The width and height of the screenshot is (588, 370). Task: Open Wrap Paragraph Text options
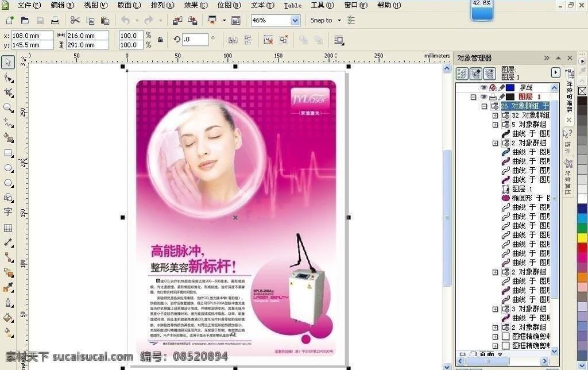339,40
